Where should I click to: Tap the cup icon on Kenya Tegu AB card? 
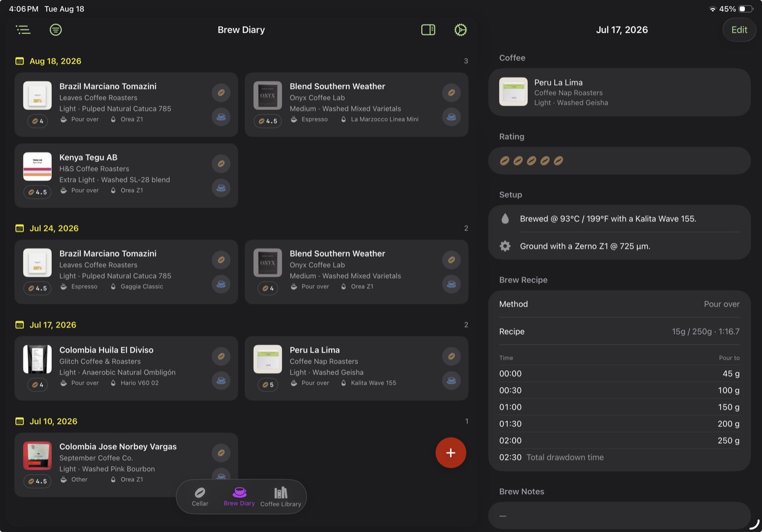[x=221, y=188]
